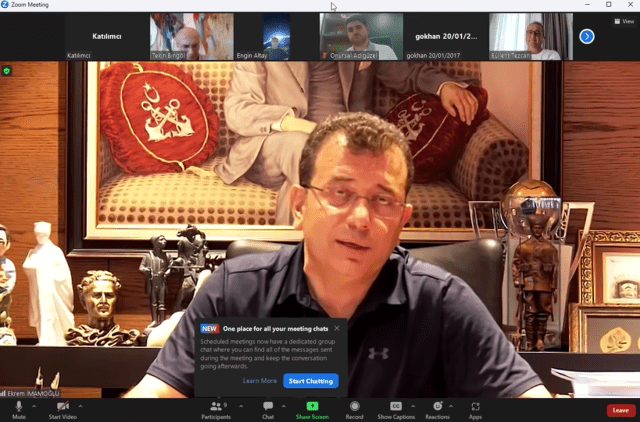Image resolution: width=640 pixels, height=422 pixels.
Task: Select the gokhan participant thumbnail
Action: click(445, 36)
